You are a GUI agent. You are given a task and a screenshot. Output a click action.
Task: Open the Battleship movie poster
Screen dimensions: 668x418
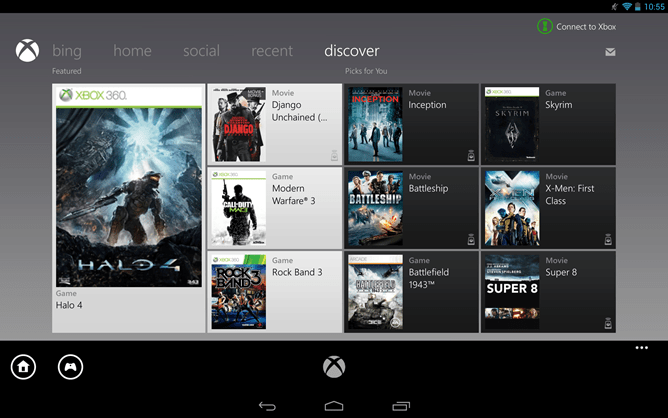[x=375, y=208]
